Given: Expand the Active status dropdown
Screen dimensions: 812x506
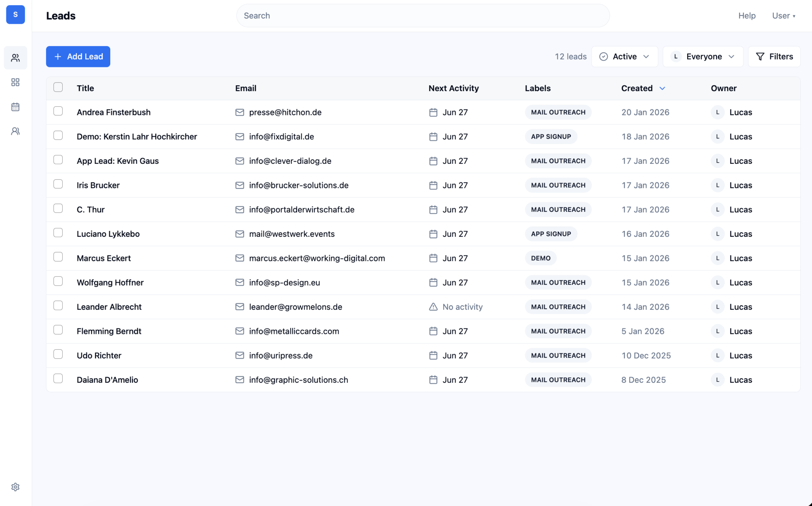Looking at the screenshot, I should pos(624,57).
